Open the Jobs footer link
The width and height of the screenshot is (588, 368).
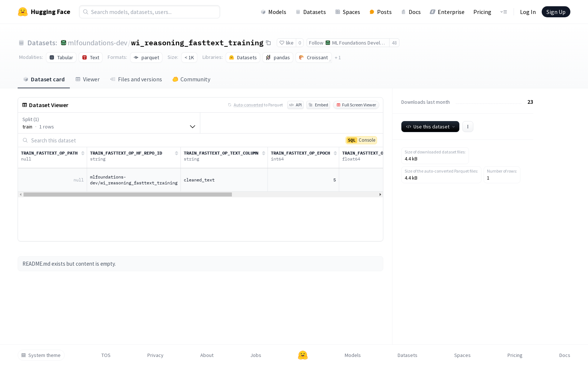[256, 355]
